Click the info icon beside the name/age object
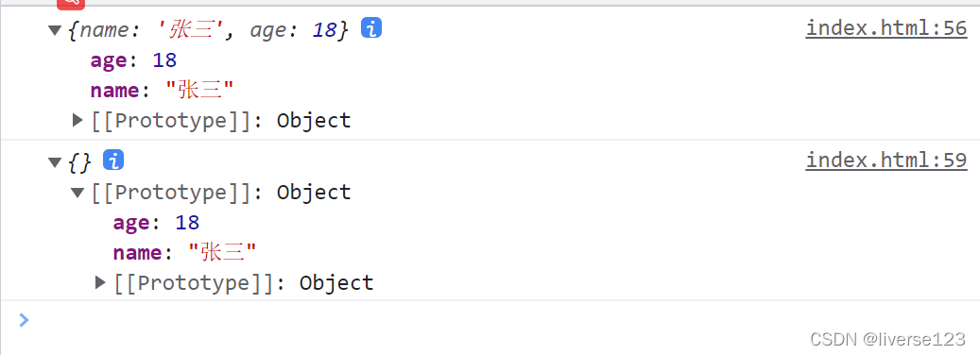980x355 pixels. [371, 28]
